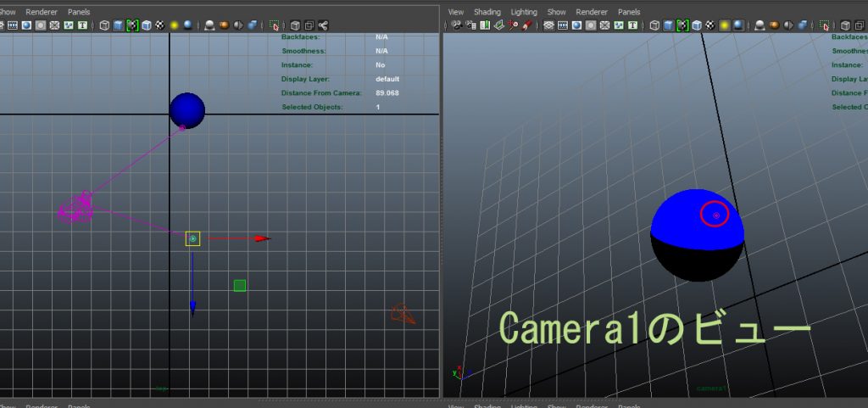This screenshot has width=868, height=408.
Task: Toggle depth of field icon in camera1 panel
Action: point(802,25)
